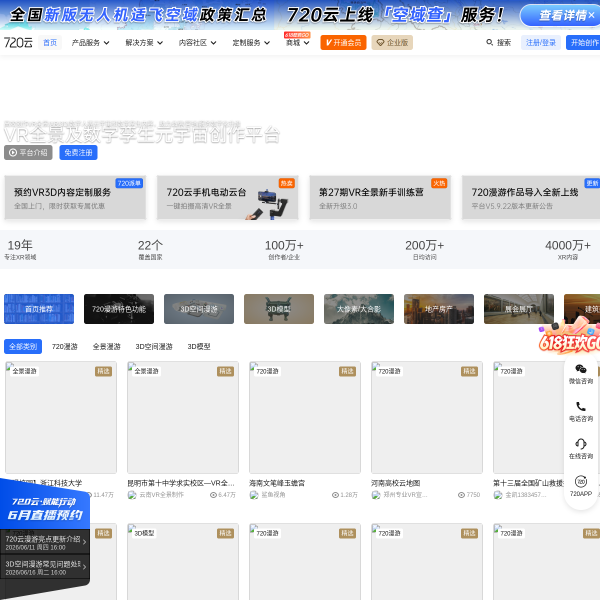This screenshot has width=600, height=600.
Task: Open the 河南高校云地图 work card
Action: (427, 417)
